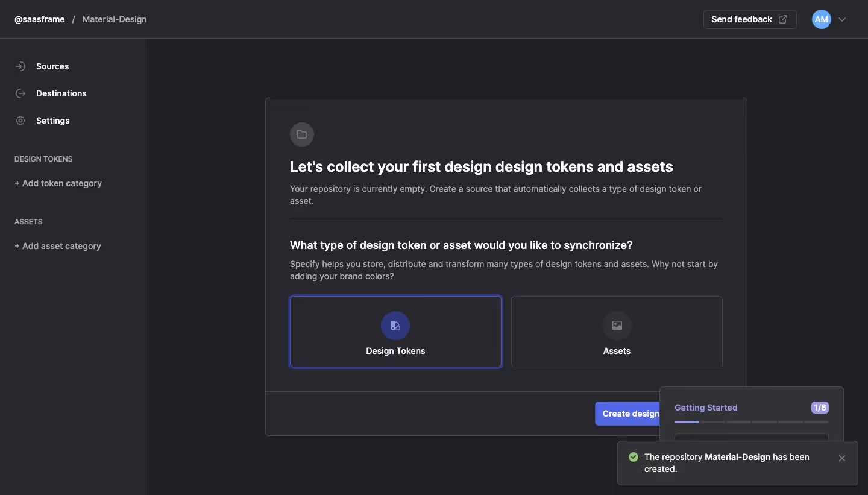This screenshot has width=868, height=495.
Task: Click the Material-Design breadcrumb at the top
Action: (x=115, y=19)
